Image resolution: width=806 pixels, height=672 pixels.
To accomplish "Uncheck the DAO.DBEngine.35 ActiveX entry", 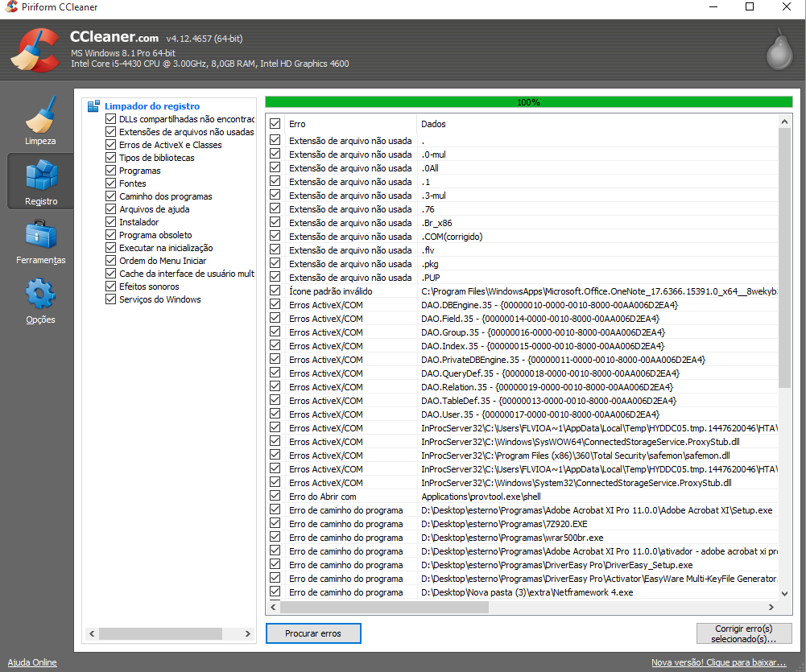I will 275,304.
